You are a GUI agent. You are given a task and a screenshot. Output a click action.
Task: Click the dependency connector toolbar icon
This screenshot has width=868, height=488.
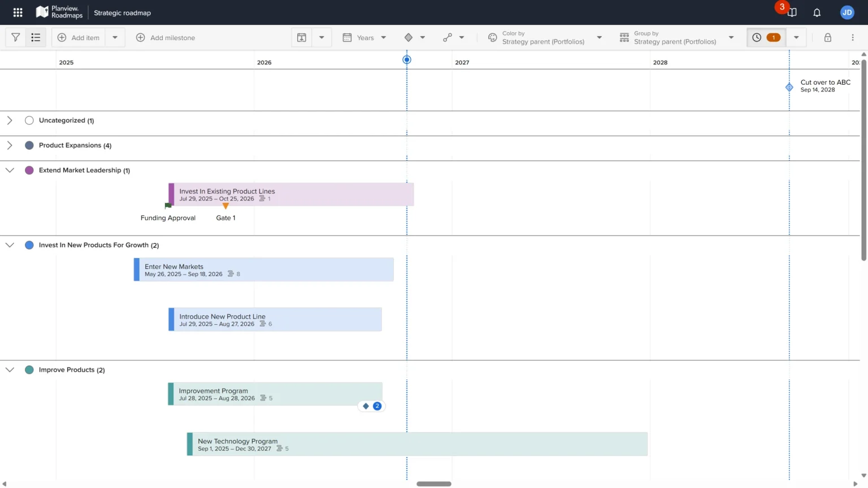[x=448, y=37]
